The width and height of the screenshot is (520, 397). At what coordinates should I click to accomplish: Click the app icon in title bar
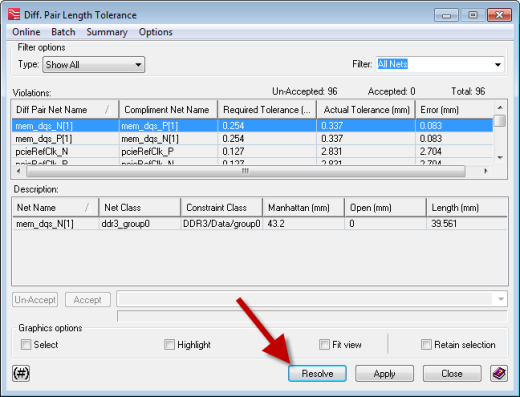[x=14, y=15]
